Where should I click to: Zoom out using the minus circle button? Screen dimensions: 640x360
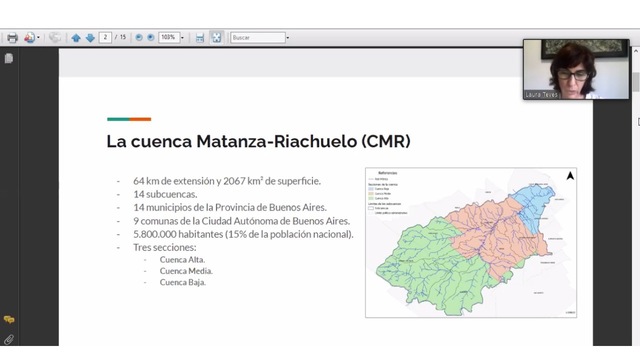139,38
